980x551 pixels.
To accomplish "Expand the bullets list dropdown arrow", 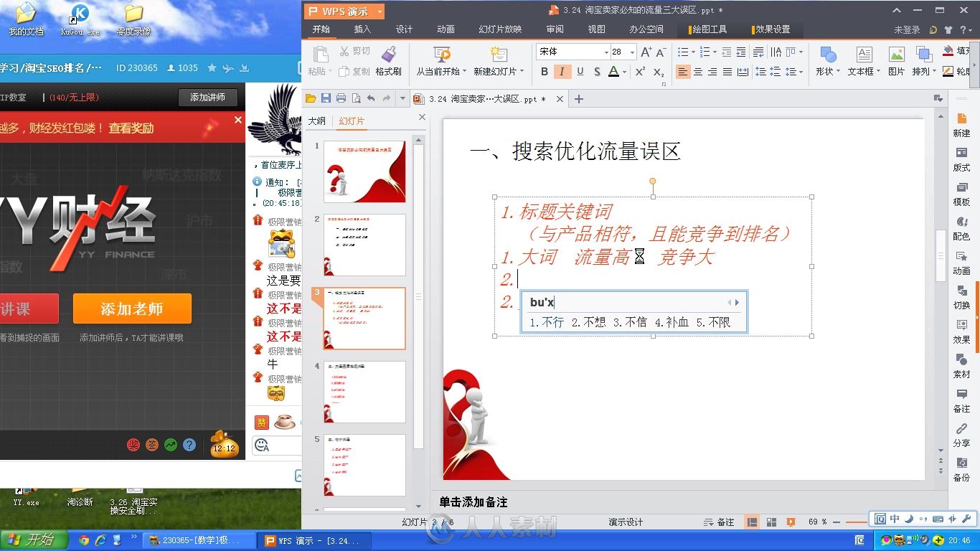I will pyautogui.click(x=693, y=52).
